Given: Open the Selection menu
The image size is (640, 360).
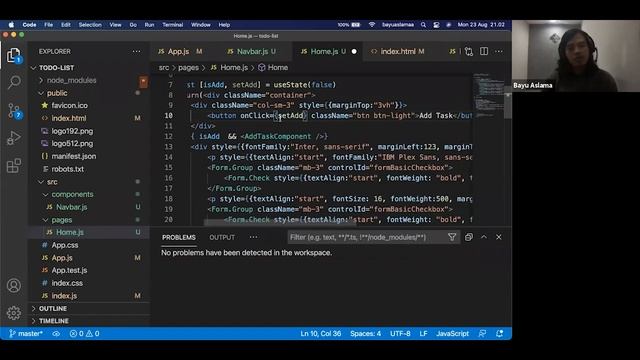Looking at the screenshot, I should pos(90,25).
